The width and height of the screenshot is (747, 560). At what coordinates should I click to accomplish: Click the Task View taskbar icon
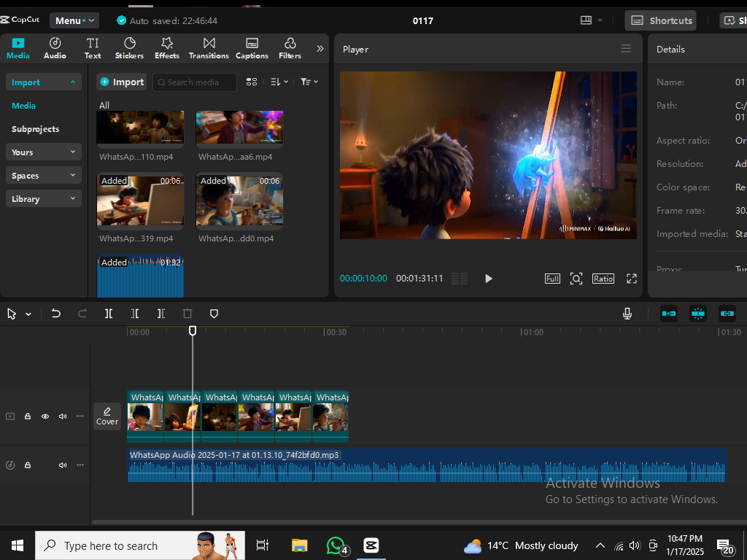[x=263, y=545]
